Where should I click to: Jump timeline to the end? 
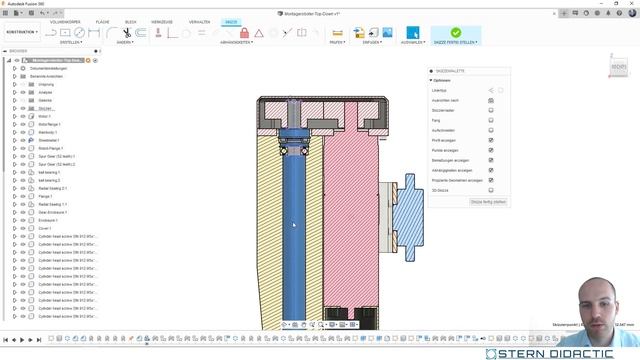(x=39, y=340)
